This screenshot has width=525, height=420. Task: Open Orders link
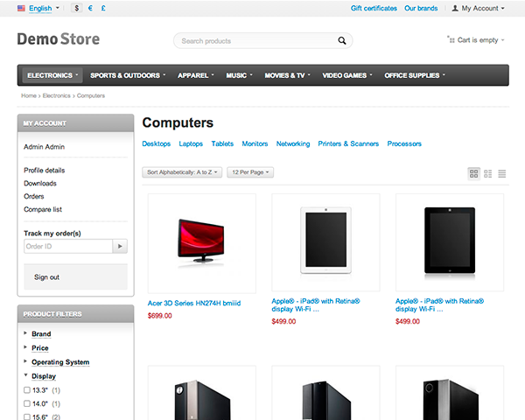click(x=34, y=196)
